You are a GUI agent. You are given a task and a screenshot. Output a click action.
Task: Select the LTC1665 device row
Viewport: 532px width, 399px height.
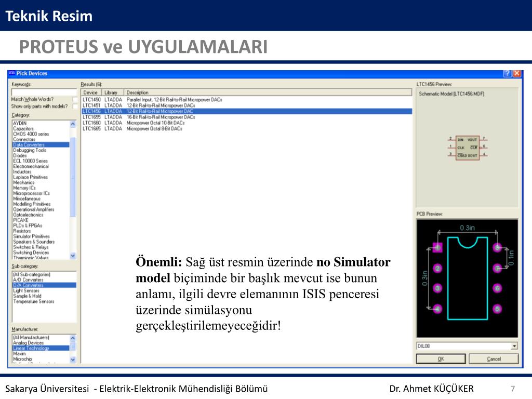coord(247,129)
